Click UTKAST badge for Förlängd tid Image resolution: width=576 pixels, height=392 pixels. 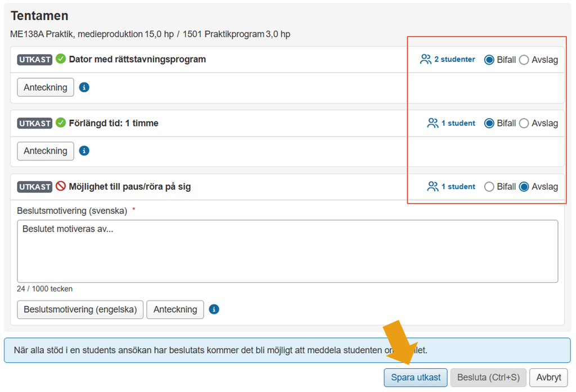click(34, 123)
